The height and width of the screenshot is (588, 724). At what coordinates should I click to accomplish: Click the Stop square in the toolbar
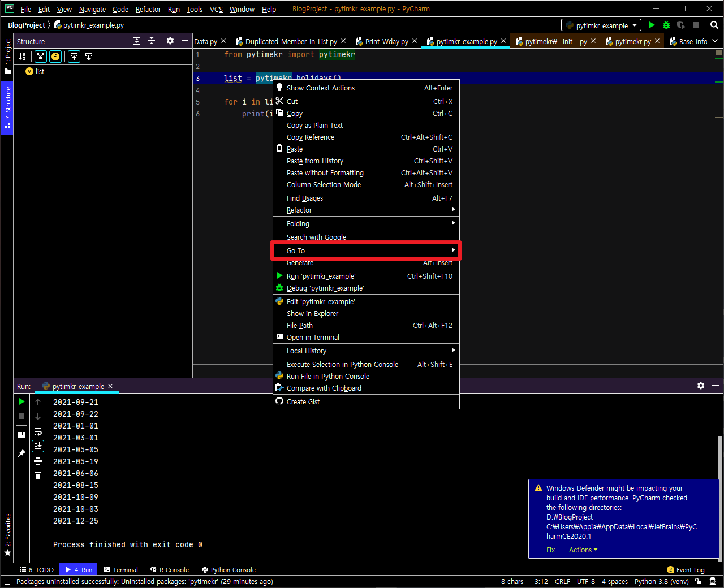(696, 25)
